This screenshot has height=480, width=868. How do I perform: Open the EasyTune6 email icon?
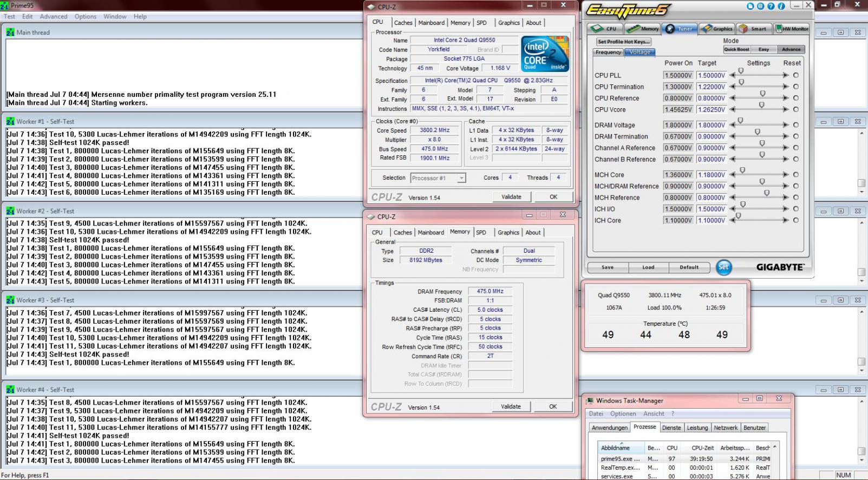pos(761,6)
